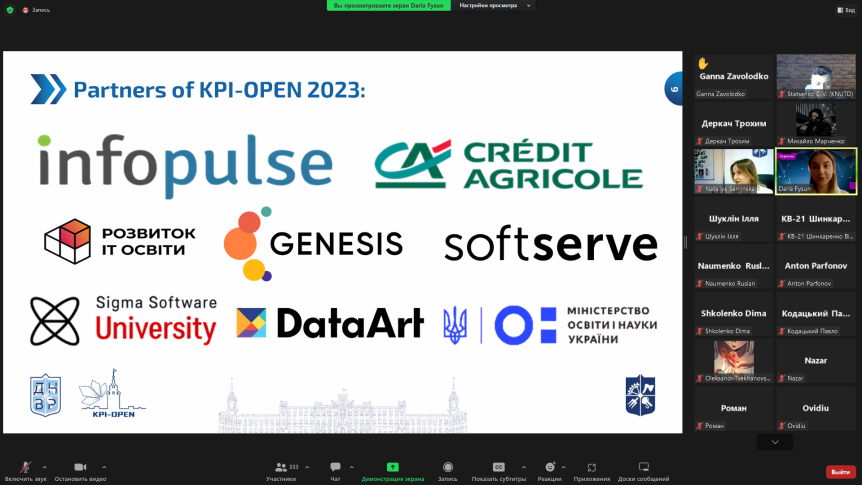Open the Доски сообщений whiteboards icon

(x=643, y=467)
